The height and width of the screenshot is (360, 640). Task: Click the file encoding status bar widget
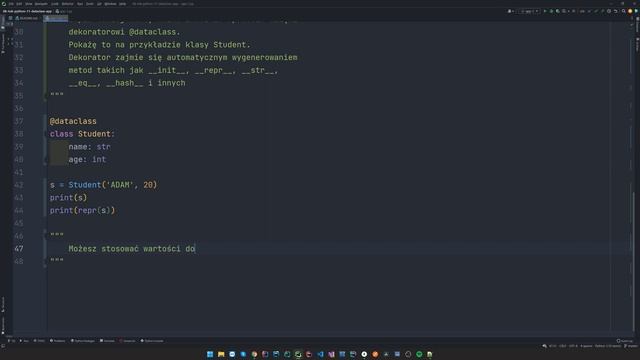(x=573, y=346)
